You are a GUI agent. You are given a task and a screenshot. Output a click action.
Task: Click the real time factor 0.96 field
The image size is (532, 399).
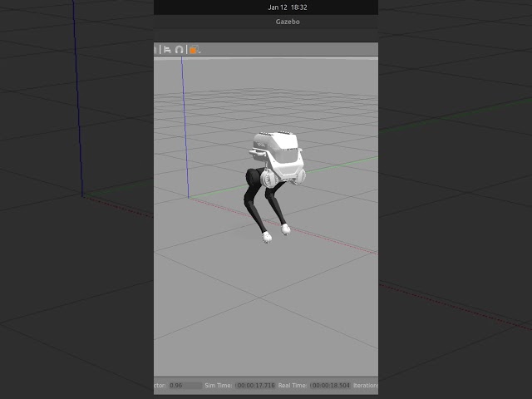(x=185, y=386)
